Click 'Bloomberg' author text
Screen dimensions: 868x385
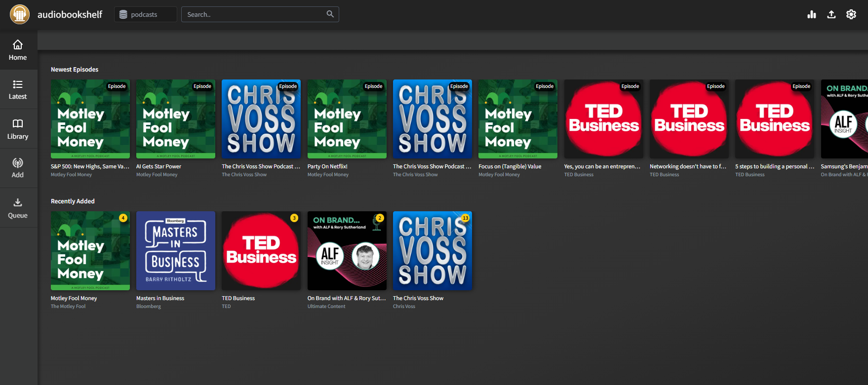(x=149, y=307)
